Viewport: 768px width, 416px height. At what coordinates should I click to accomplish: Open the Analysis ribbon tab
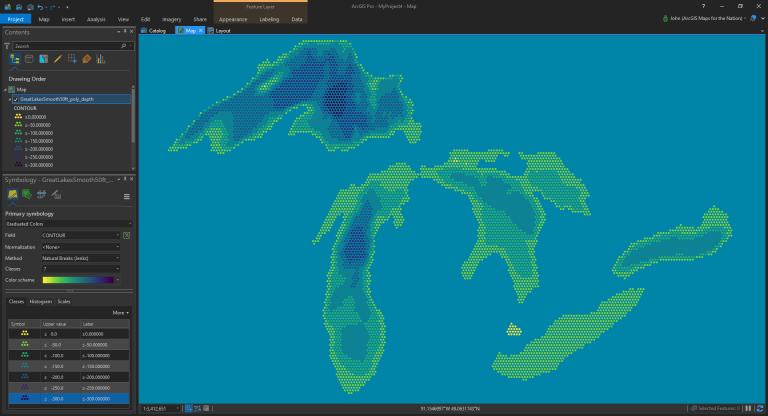96,19
